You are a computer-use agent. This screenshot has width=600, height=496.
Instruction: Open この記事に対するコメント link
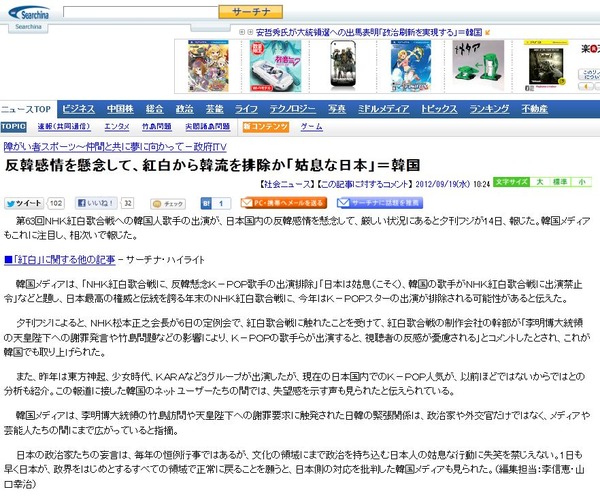pos(365,184)
